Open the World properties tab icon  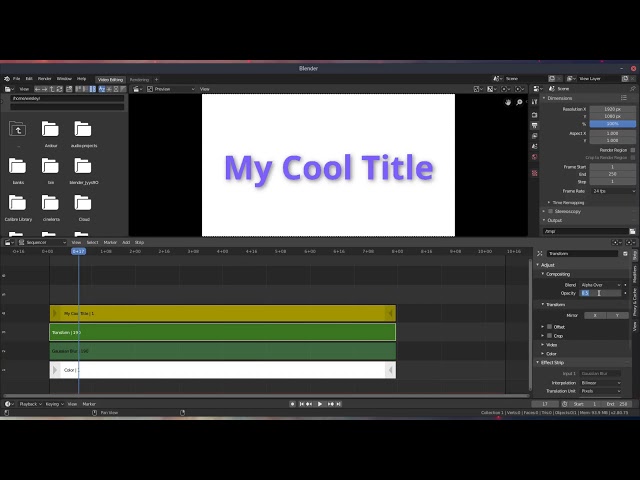click(534, 157)
